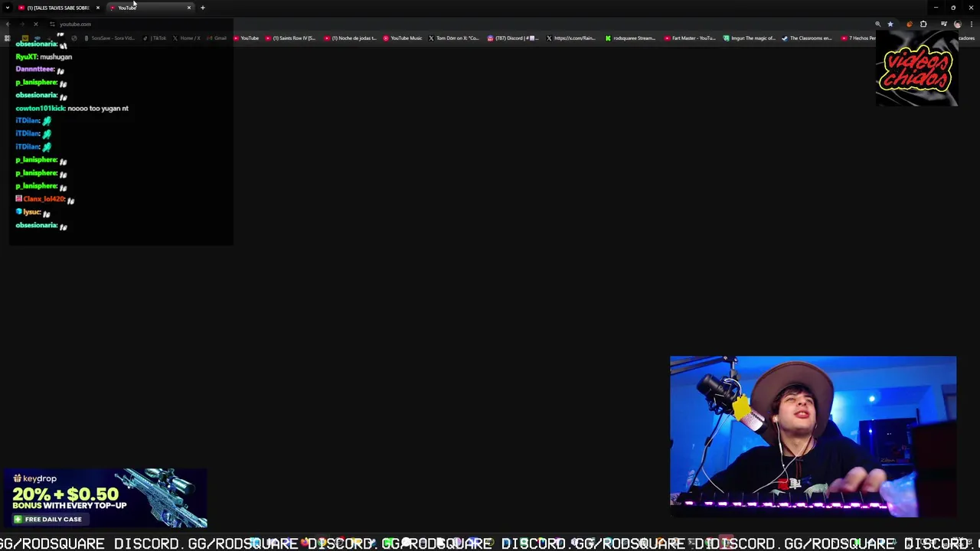Image resolution: width=980 pixels, height=551 pixels.
Task: Open a new browser tab
Action: tap(203, 8)
